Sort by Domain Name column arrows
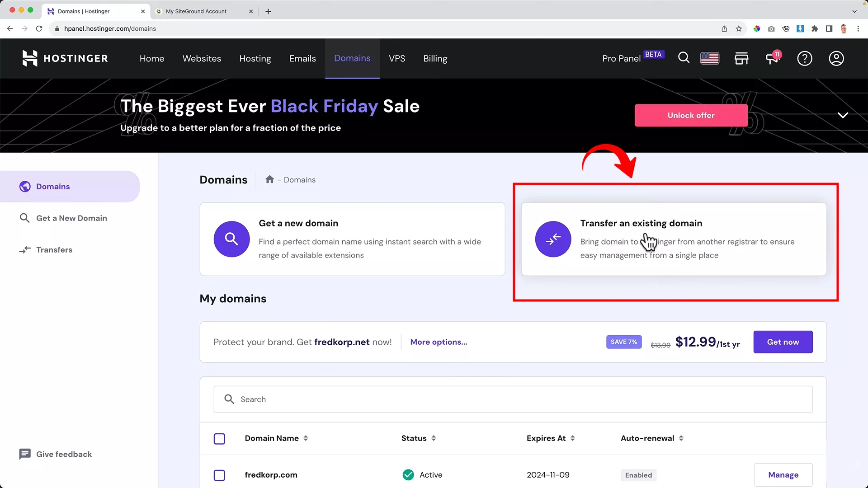The width and height of the screenshot is (868, 488). pyautogui.click(x=306, y=438)
